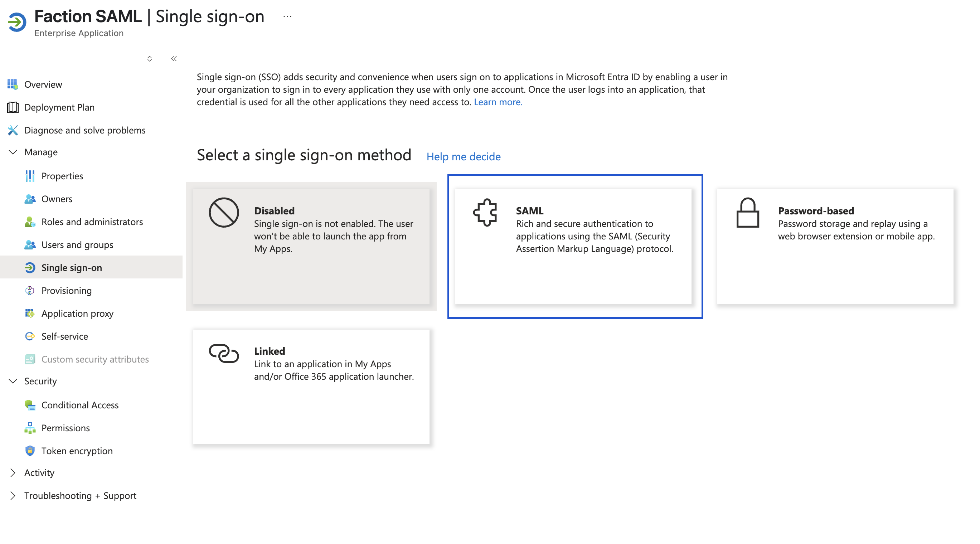Collapse the sidebar with double chevron icon

pyautogui.click(x=174, y=59)
